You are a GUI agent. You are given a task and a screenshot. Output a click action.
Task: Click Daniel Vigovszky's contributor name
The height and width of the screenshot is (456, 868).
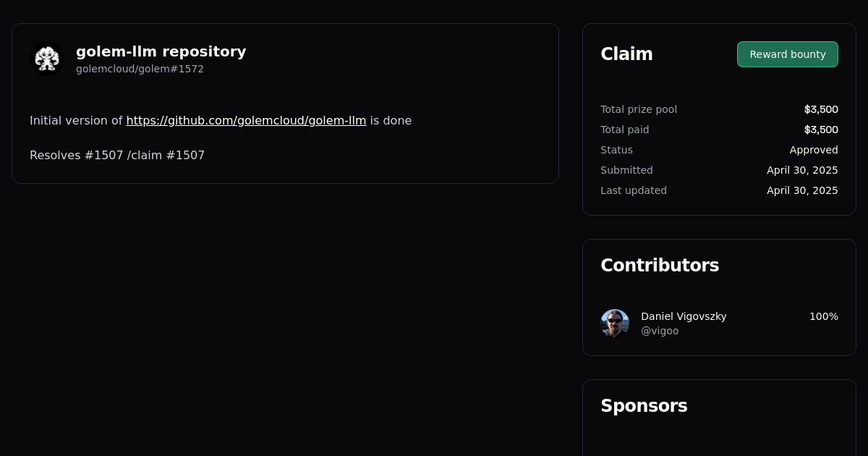point(684,316)
